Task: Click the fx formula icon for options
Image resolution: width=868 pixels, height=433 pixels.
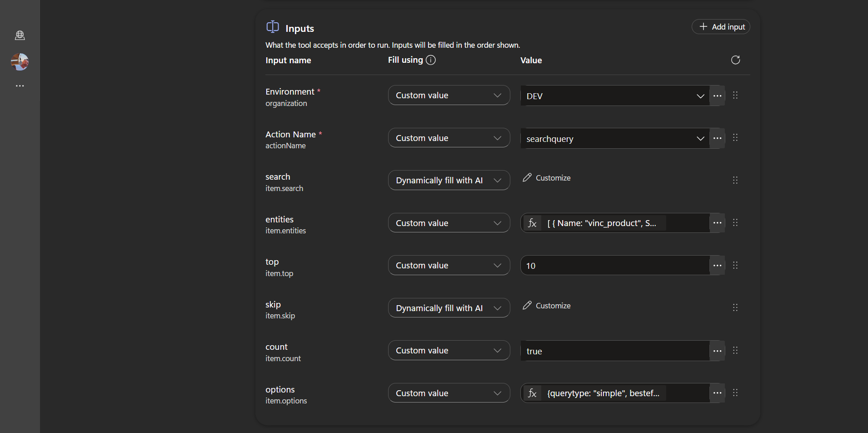Action: click(x=532, y=393)
